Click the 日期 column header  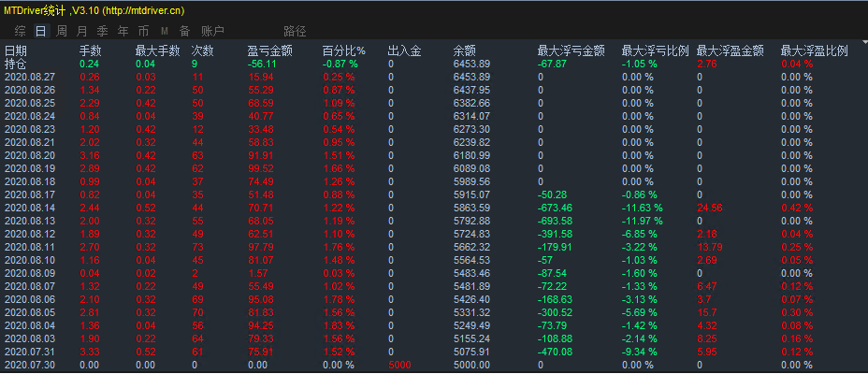click(16, 50)
